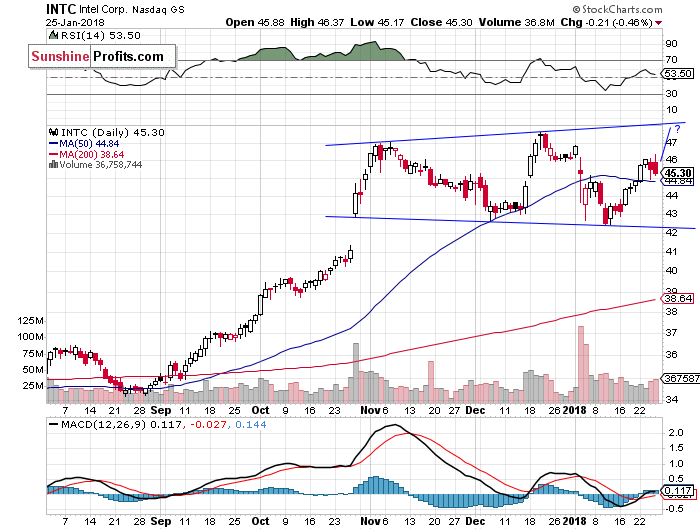Image resolution: width=700 pixels, height=530 pixels.
Task: Click the INTC ticker symbol title
Action: click(61, 8)
